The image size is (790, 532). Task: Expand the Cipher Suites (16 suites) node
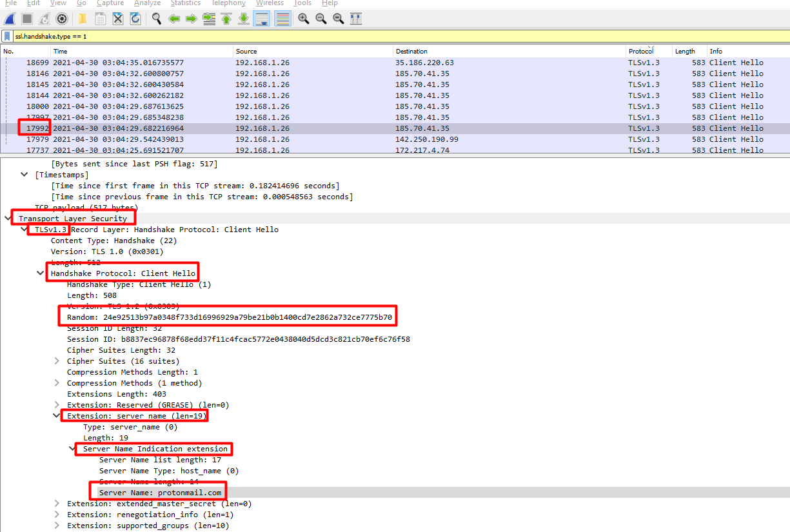[x=58, y=361]
